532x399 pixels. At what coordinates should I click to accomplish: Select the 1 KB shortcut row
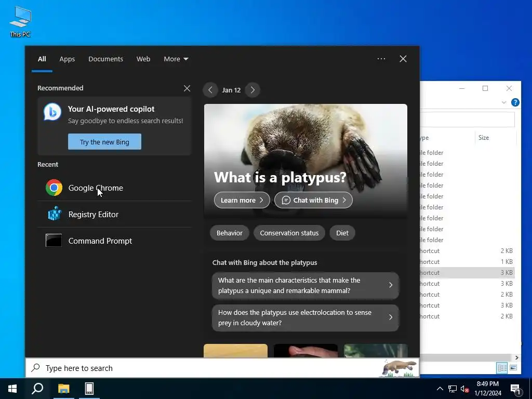click(467, 262)
